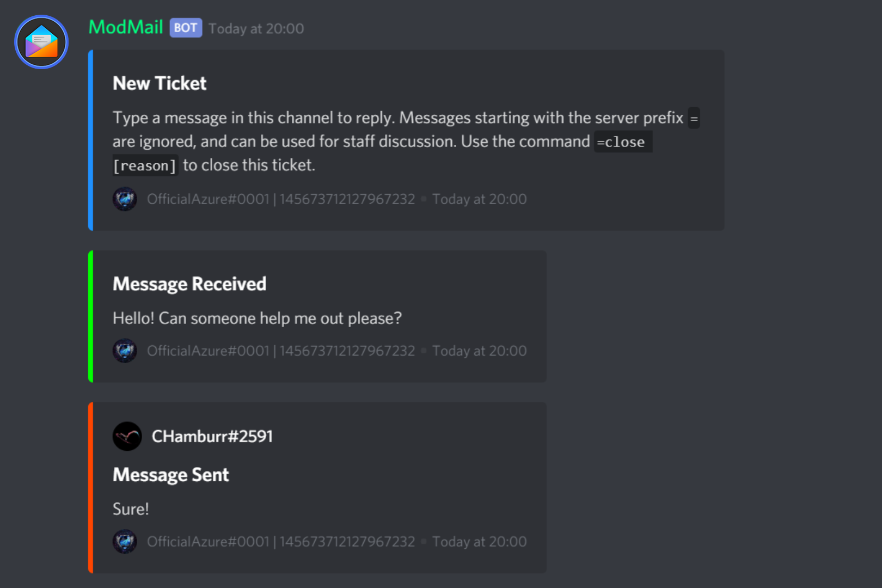Select the [reason] code snippet
The width and height of the screenshot is (882, 588).
pyautogui.click(x=145, y=165)
